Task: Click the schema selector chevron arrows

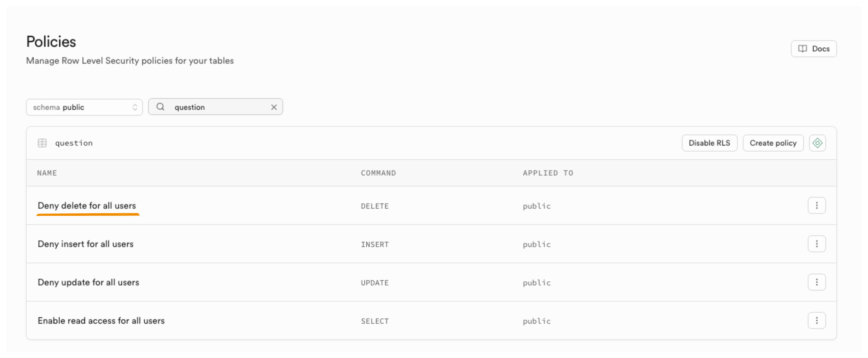Action: point(135,107)
